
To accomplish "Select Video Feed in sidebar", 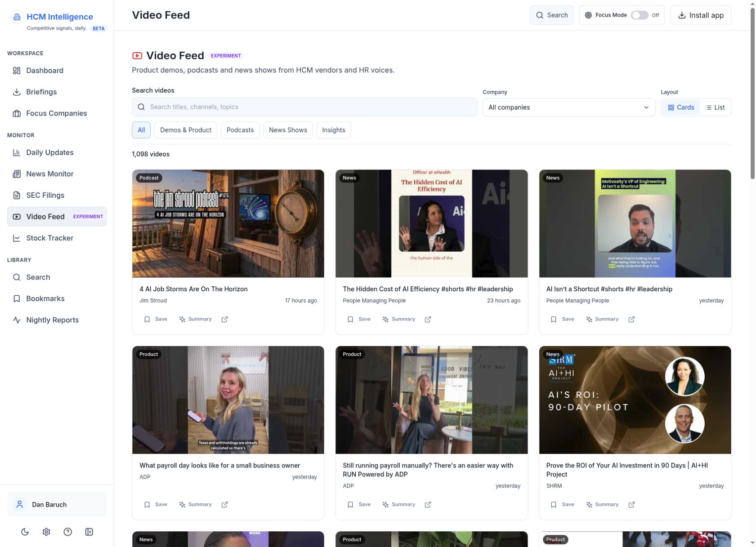I will [x=57, y=217].
